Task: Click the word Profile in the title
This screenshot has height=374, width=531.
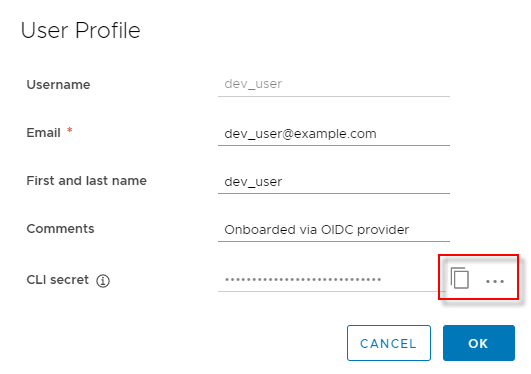Action: pyautogui.click(x=108, y=30)
